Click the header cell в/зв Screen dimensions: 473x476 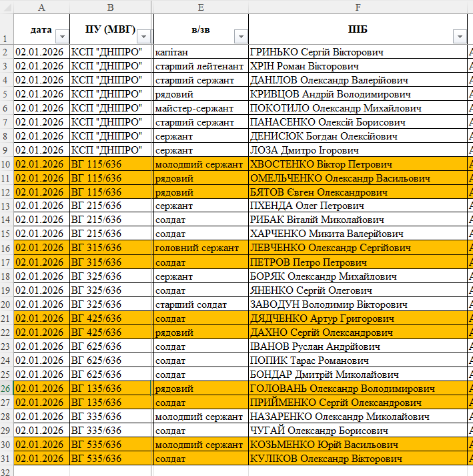pyautogui.click(x=201, y=29)
